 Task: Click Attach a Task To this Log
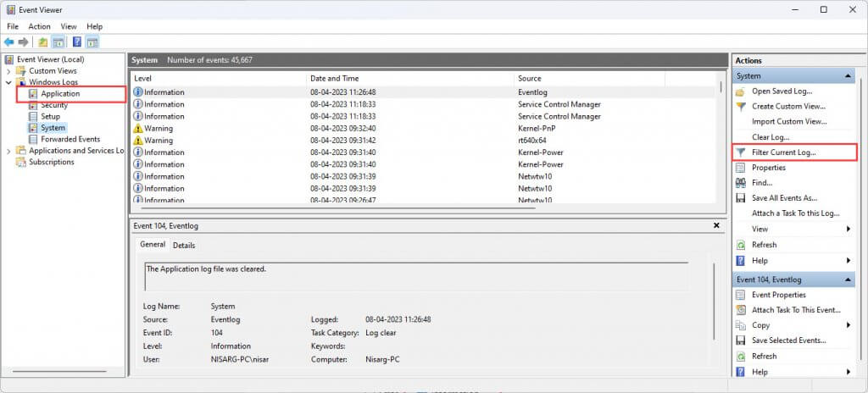(x=795, y=213)
